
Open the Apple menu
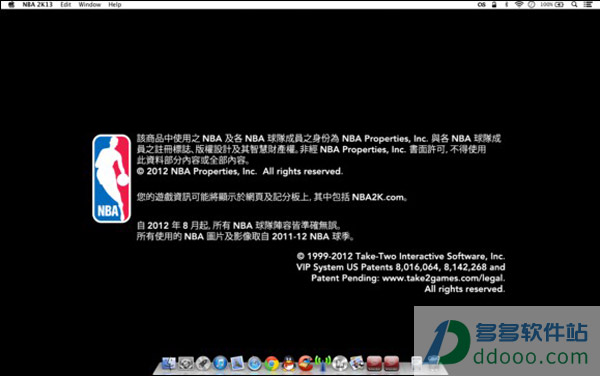[11, 5]
